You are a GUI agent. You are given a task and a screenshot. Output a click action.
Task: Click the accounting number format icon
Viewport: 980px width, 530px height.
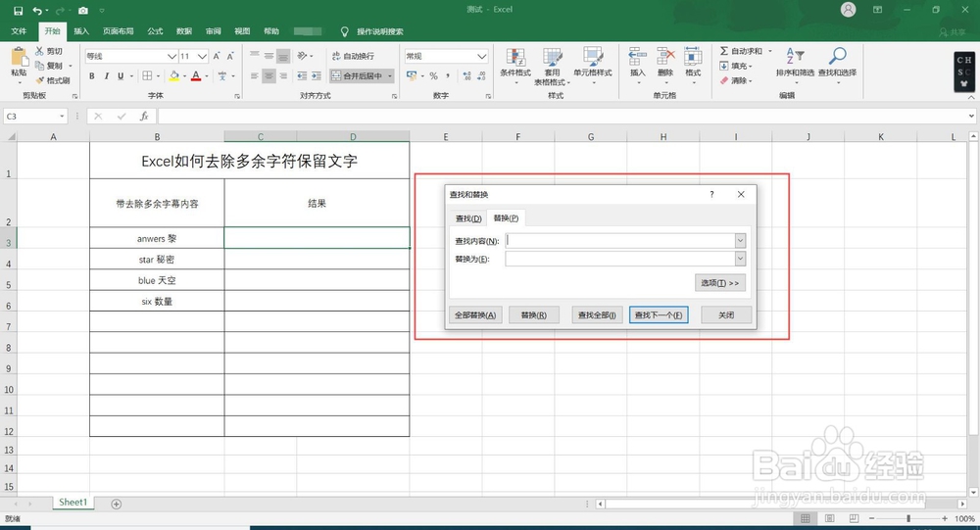pos(412,76)
